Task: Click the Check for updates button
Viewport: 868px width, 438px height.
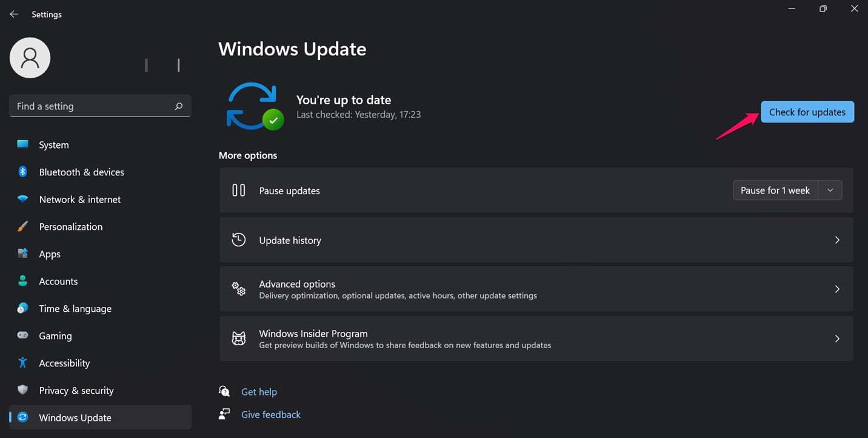Action: click(807, 112)
